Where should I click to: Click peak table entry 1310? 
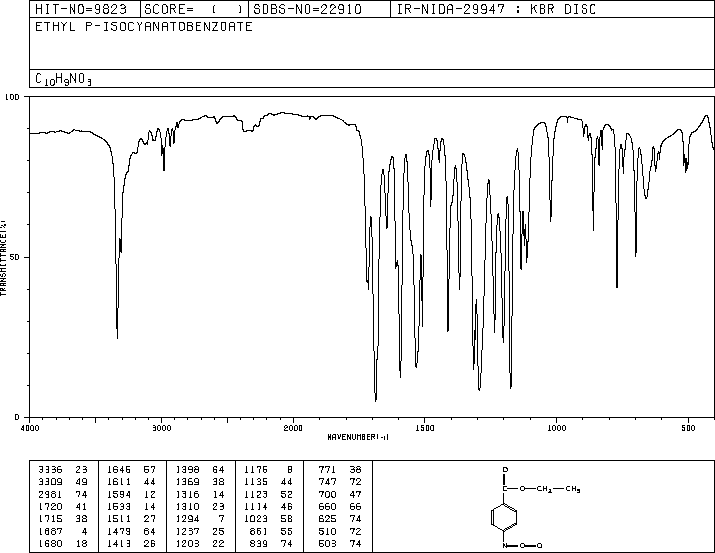tap(187, 506)
